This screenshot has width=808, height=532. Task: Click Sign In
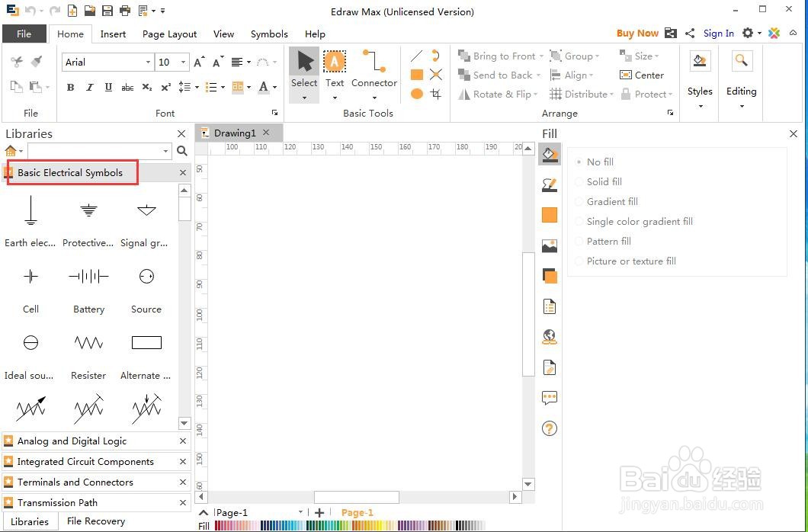pyautogui.click(x=718, y=34)
